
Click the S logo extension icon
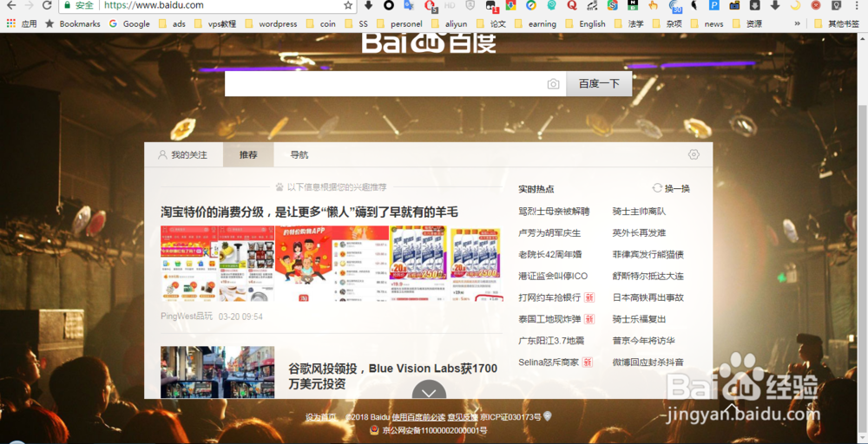[612, 5]
